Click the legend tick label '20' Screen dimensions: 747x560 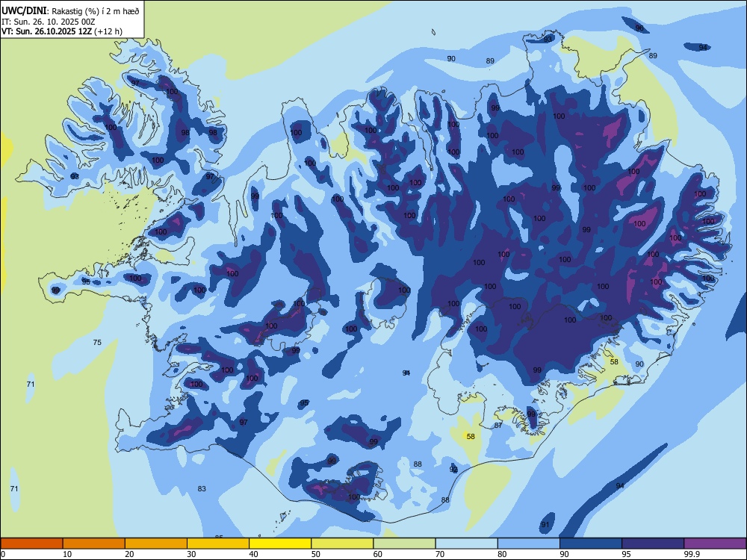coord(129,554)
